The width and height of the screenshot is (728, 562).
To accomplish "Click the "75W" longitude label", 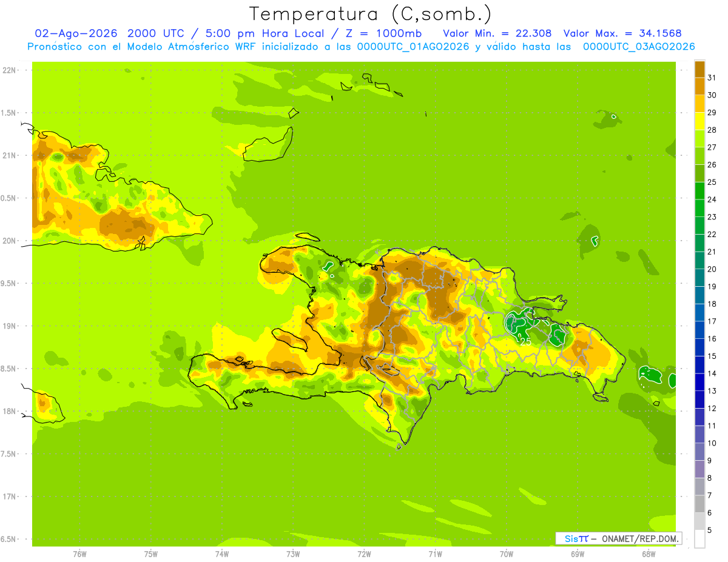I will coord(151,554).
